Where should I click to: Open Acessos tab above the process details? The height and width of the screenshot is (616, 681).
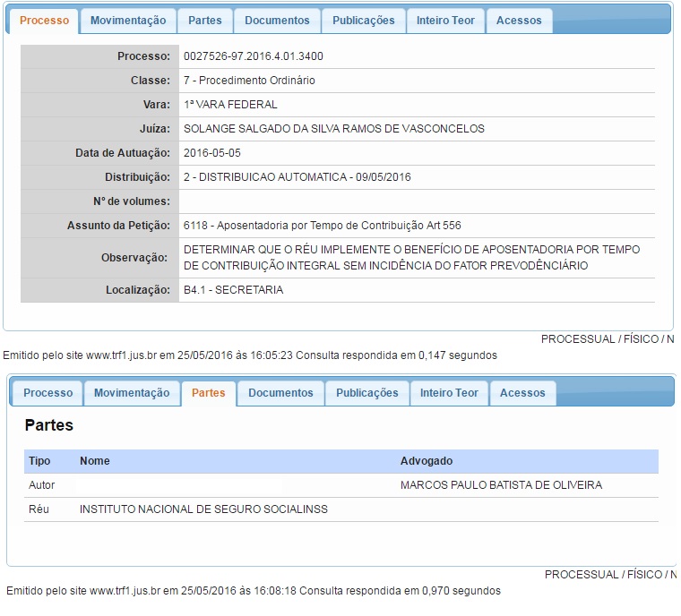pos(519,21)
